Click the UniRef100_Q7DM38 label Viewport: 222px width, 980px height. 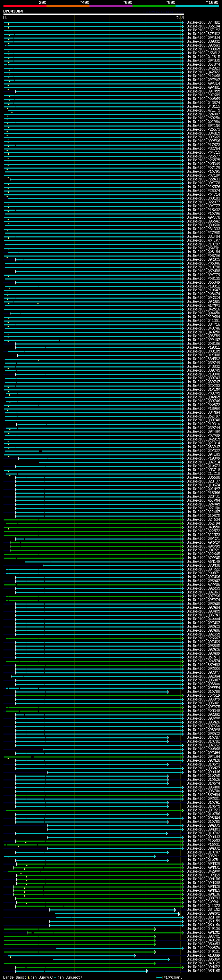pyautogui.click(x=203, y=566)
